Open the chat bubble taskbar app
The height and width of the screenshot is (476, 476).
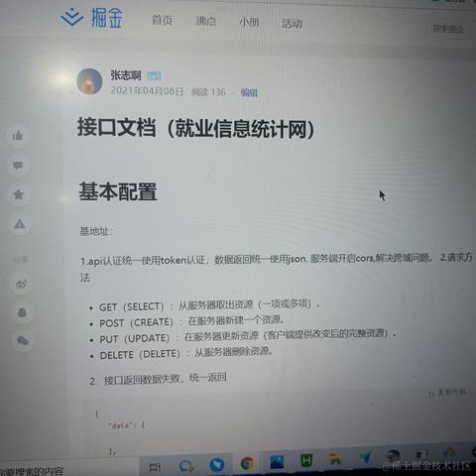(x=186, y=466)
